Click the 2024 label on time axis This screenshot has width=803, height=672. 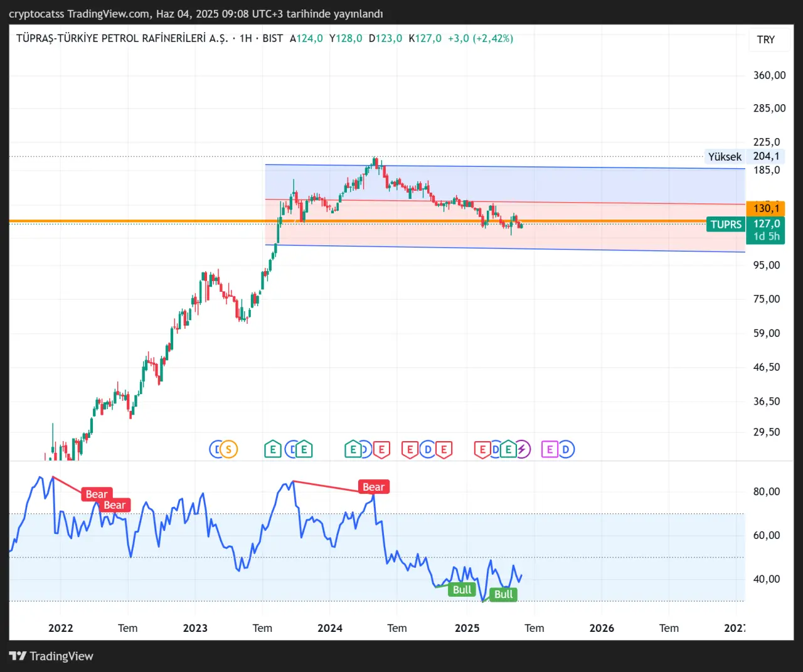[330, 628]
